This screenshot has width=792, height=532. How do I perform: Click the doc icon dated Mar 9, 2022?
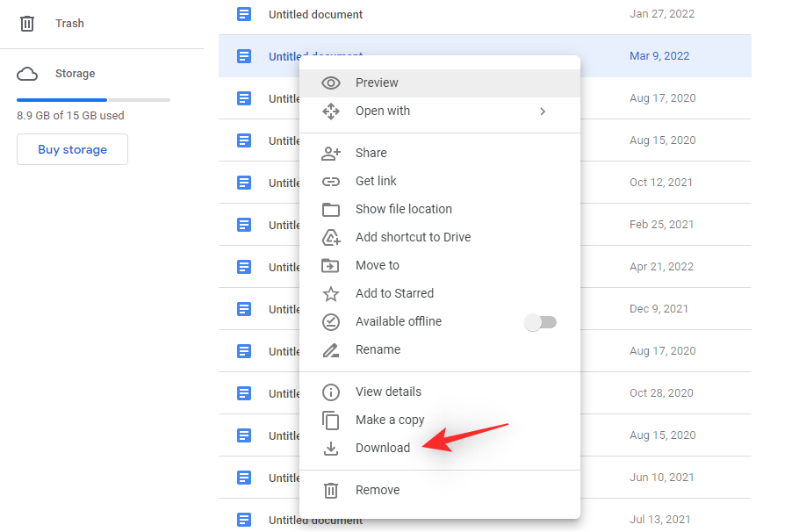coord(244,56)
